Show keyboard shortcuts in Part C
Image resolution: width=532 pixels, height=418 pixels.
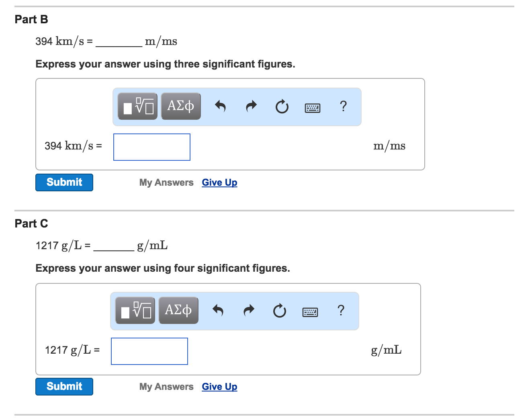click(x=310, y=312)
